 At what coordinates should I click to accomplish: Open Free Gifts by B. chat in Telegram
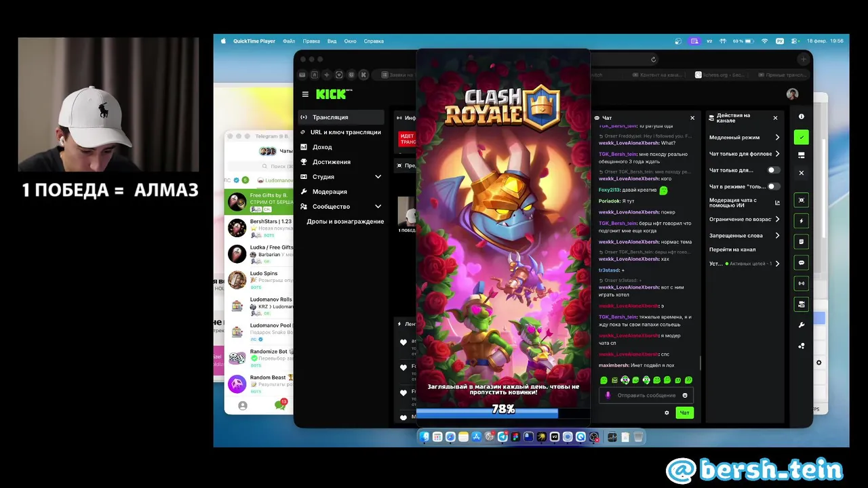pos(260,202)
